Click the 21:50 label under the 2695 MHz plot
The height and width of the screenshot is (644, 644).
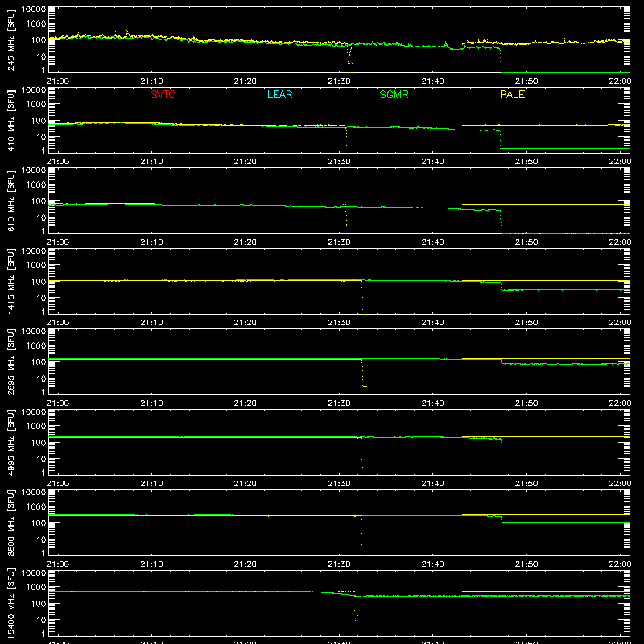(x=526, y=403)
